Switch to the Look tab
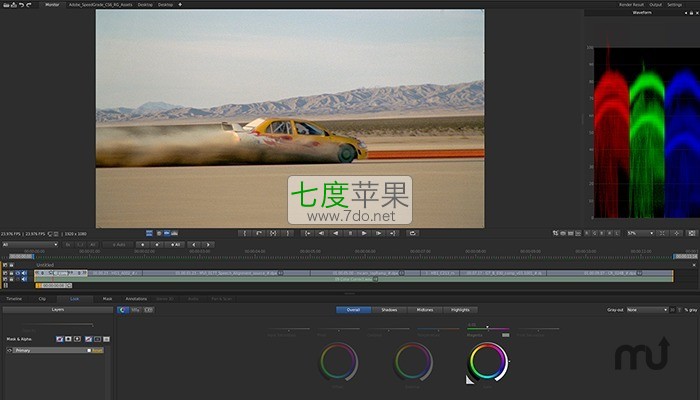700x400 pixels. pyautogui.click(x=75, y=299)
